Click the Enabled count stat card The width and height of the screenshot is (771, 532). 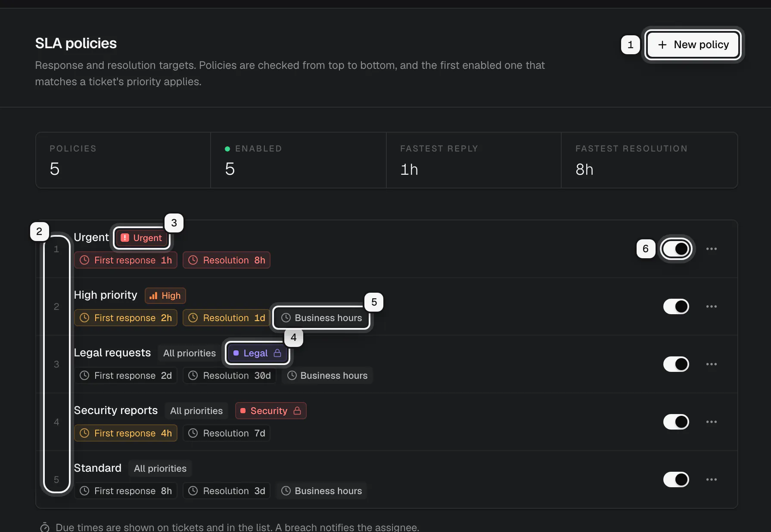pos(298,160)
